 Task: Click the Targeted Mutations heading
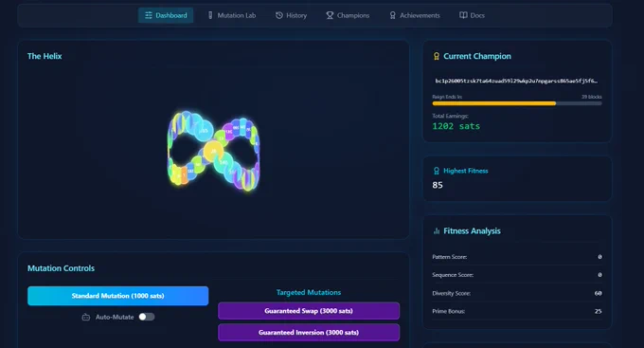click(x=309, y=292)
